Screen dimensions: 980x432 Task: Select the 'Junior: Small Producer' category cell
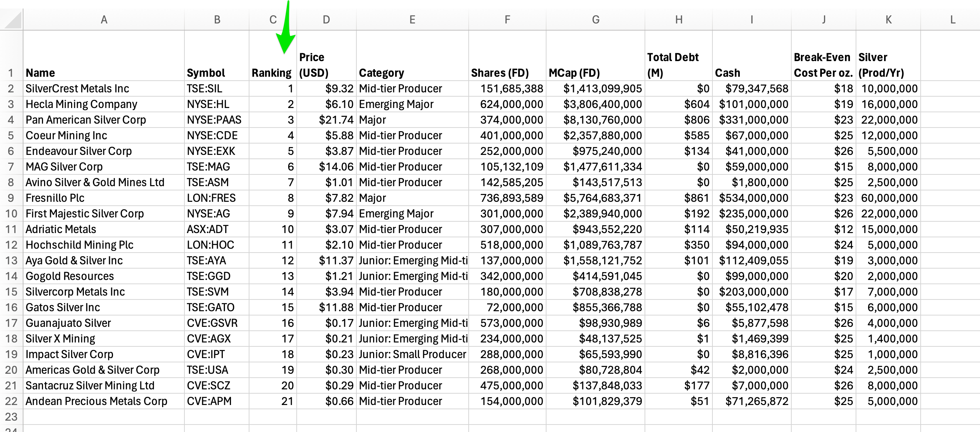tap(413, 354)
